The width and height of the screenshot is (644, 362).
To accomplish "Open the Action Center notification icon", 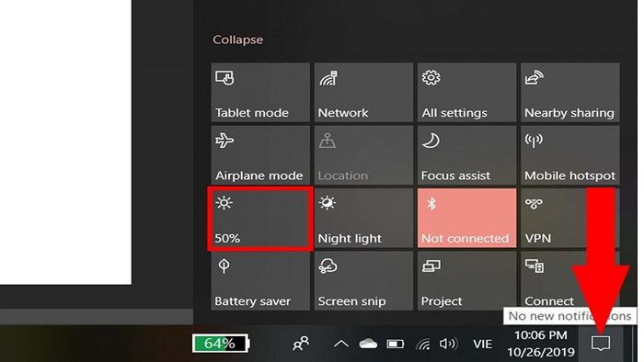I will 601,344.
